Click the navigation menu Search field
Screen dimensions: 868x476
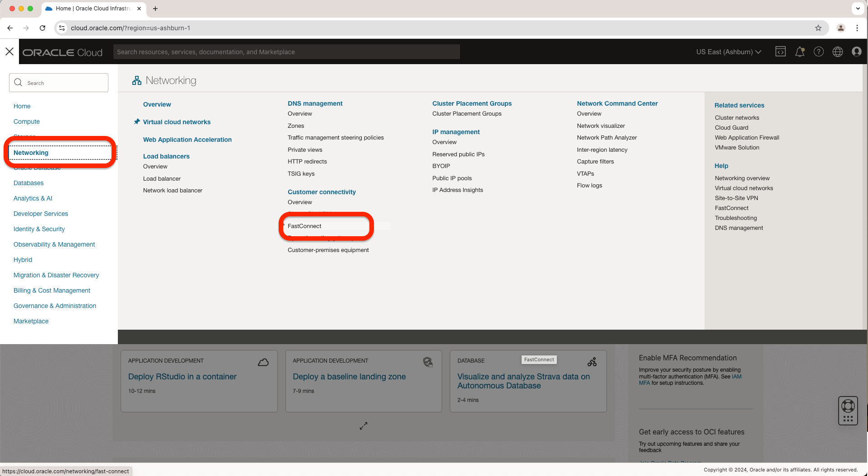pos(59,83)
